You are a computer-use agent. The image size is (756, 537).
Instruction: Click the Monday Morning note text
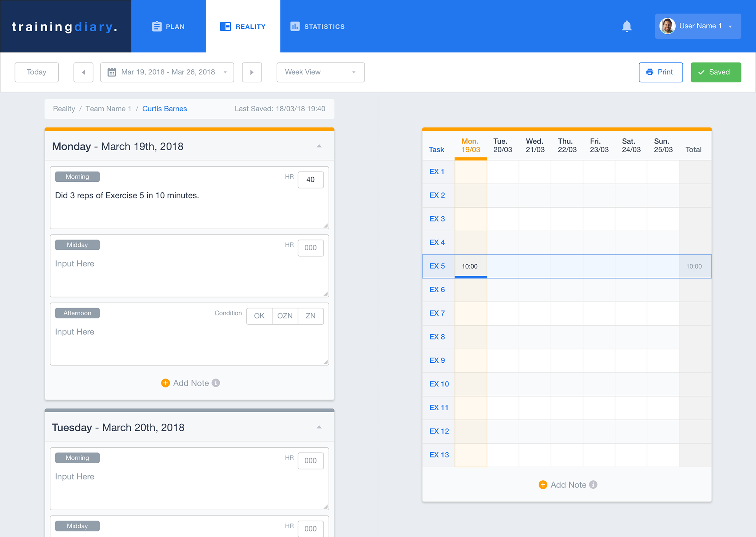(127, 196)
